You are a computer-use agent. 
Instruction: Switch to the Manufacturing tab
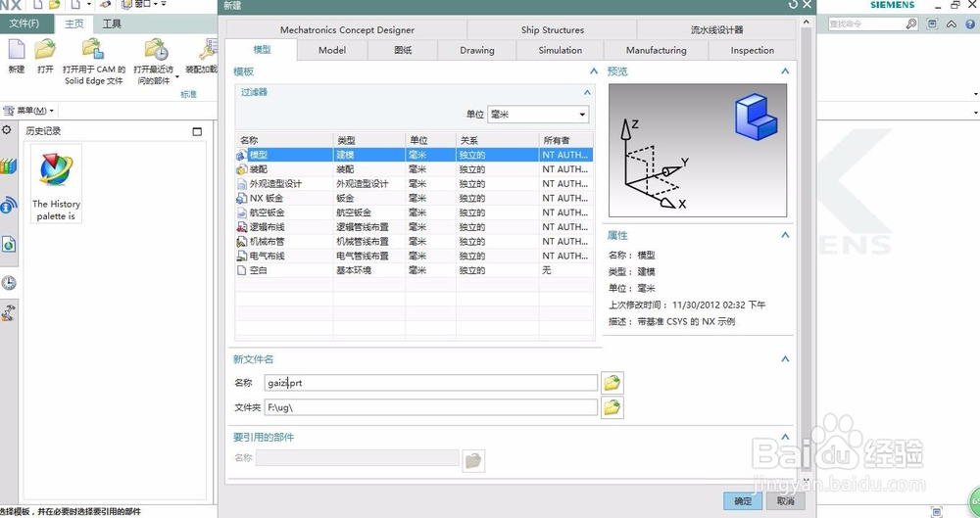657,50
